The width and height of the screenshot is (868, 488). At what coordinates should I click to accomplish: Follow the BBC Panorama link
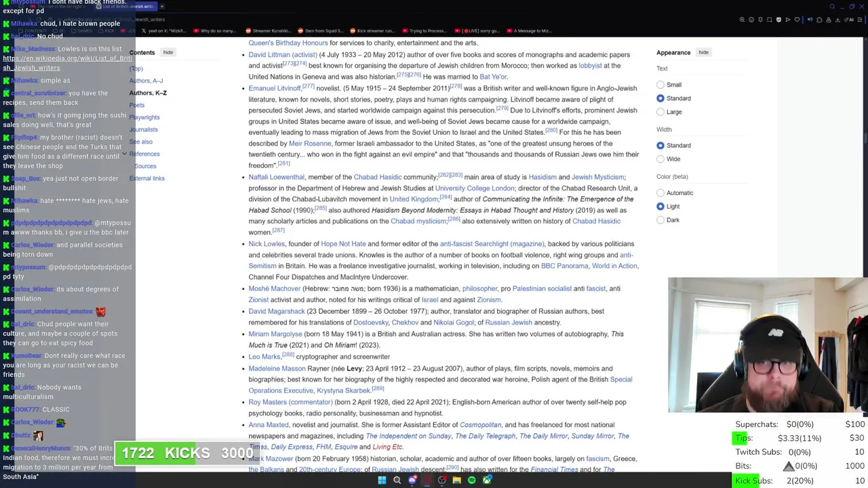pos(564,266)
